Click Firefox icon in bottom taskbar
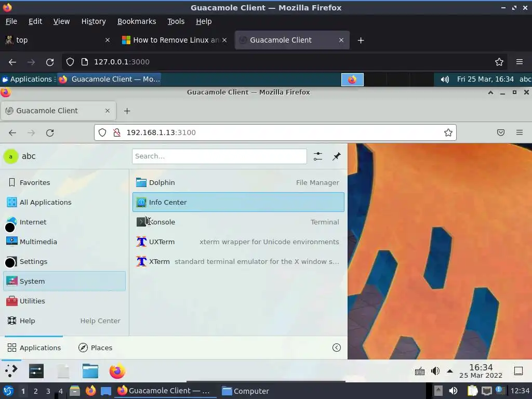 [90, 391]
